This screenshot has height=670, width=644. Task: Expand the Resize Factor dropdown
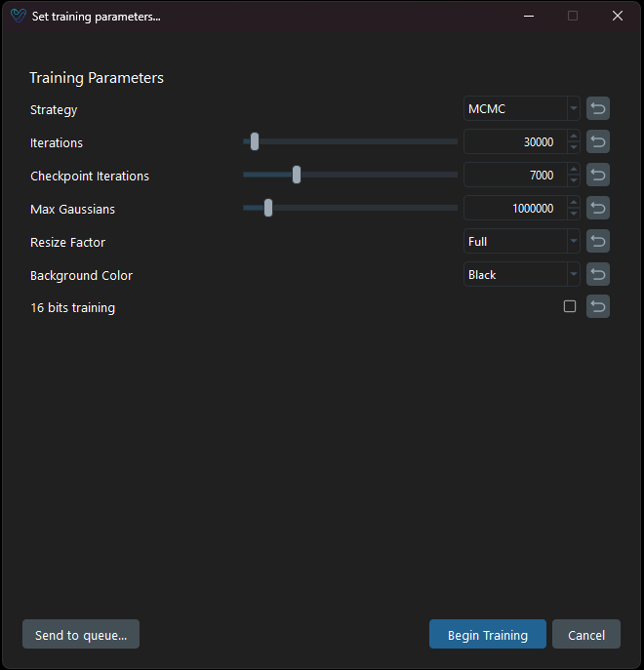coord(521,242)
